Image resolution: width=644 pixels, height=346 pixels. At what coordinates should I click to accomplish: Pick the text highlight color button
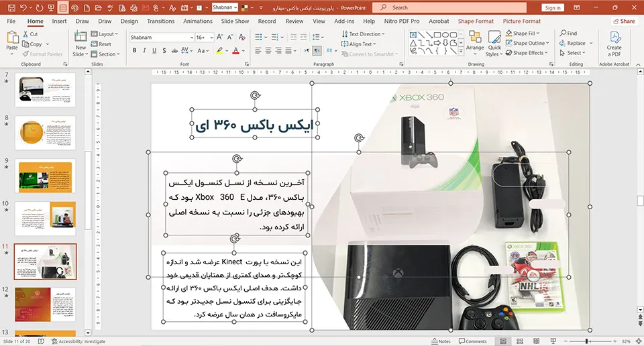tap(219, 50)
